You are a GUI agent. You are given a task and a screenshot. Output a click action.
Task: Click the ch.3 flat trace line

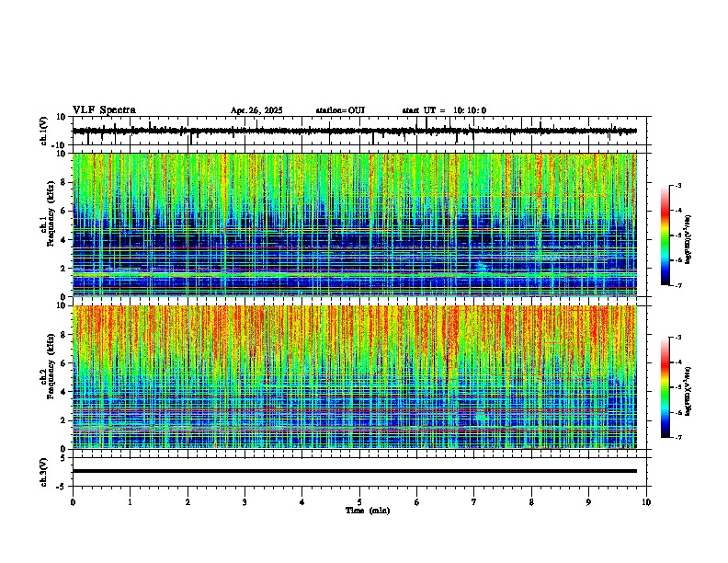[355, 471]
